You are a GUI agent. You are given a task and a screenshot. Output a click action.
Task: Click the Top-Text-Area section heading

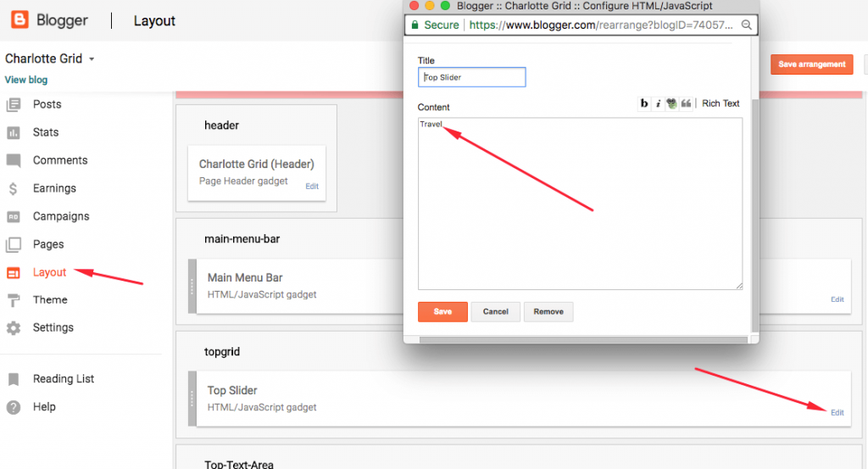coord(238,464)
